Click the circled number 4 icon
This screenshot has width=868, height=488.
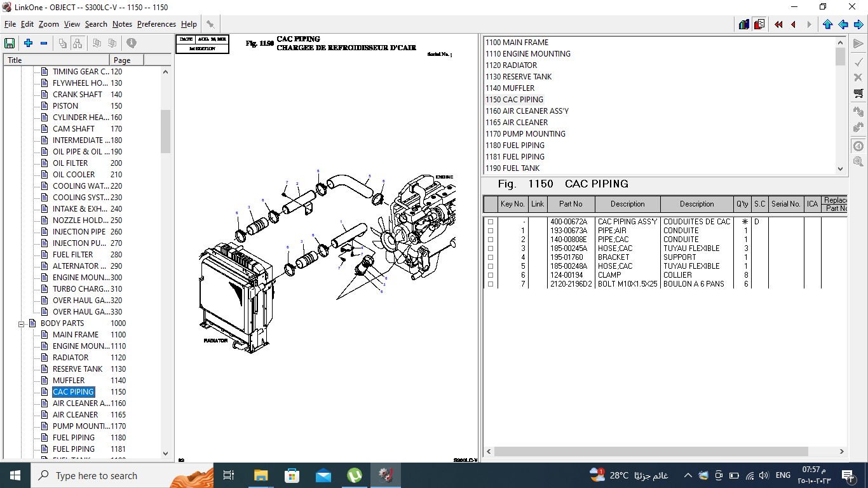click(858, 146)
